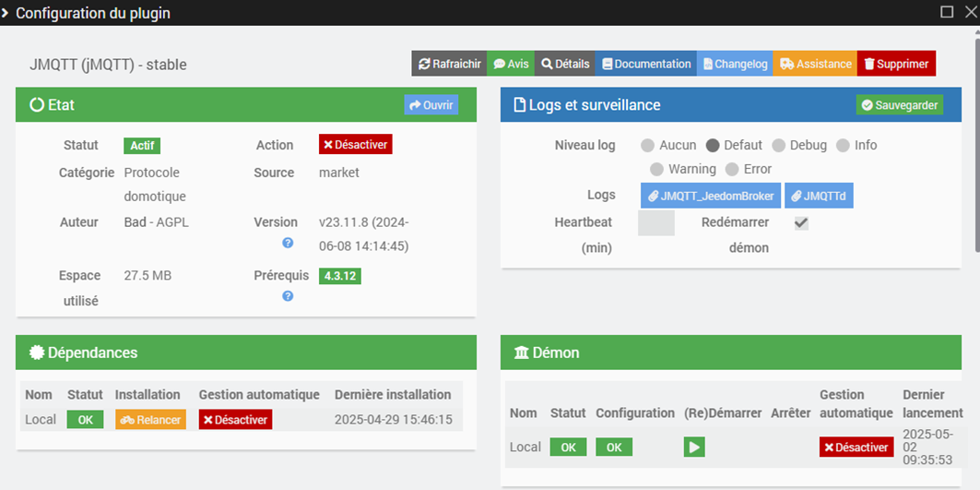Open the Documentation button
This screenshot has width=980, height=490.
[646, 64]
